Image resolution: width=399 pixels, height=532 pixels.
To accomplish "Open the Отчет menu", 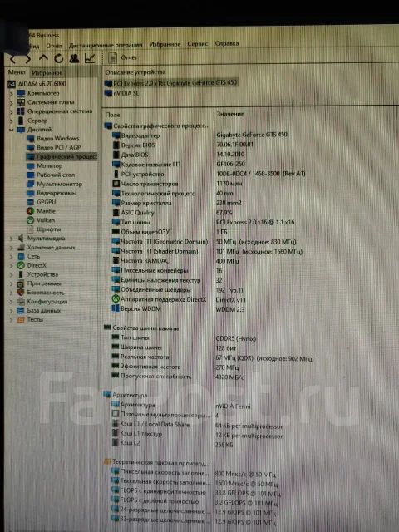I will 54,46.
